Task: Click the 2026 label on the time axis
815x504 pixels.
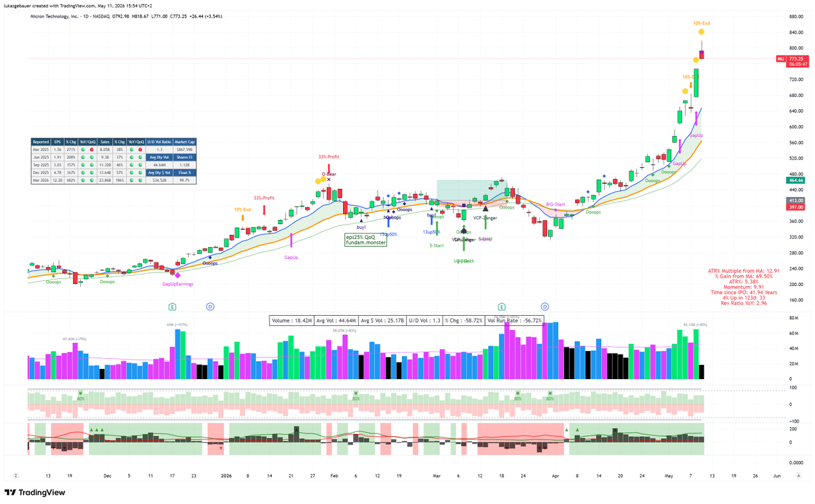Action: (226, 476)
